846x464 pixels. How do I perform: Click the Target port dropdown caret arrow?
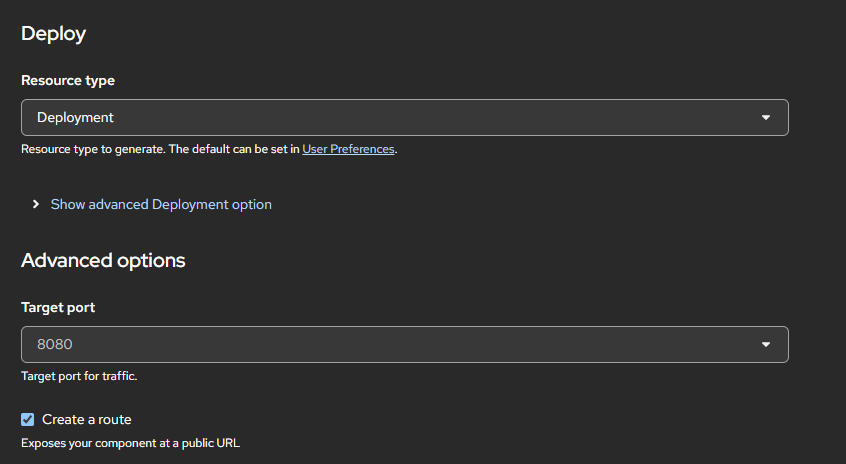tap(766, 345)
